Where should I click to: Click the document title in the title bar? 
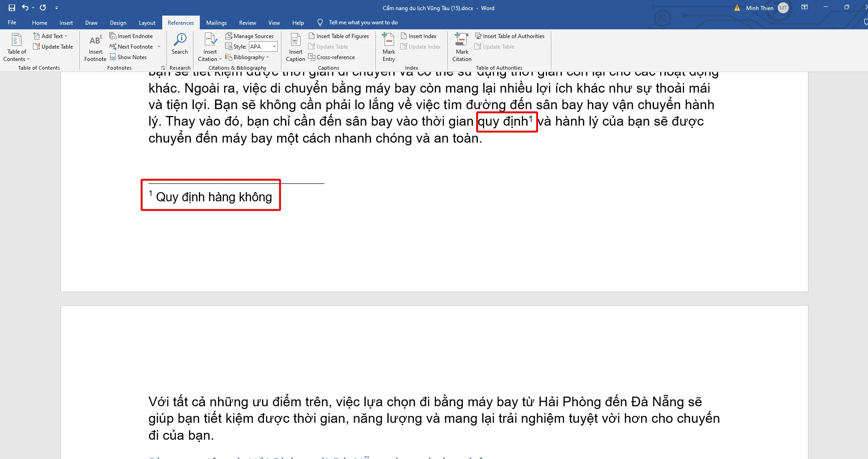tap(438, 8)
